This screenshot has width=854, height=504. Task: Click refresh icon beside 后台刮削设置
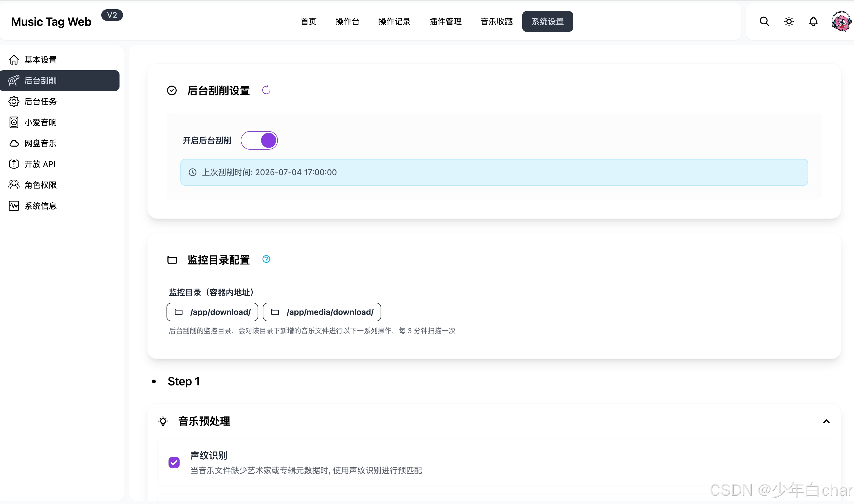(x=266, y=90)
